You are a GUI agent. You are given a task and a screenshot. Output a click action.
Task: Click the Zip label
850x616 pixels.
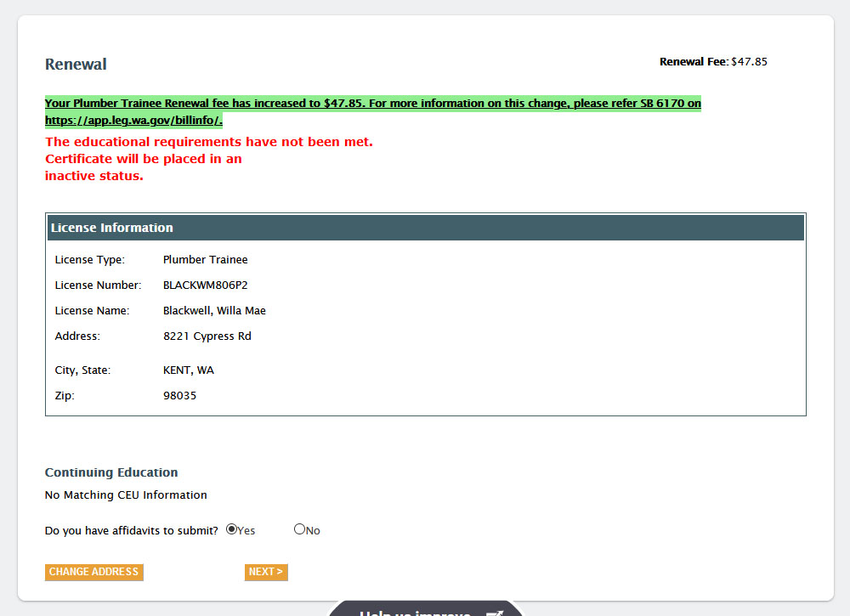(65, 395)
